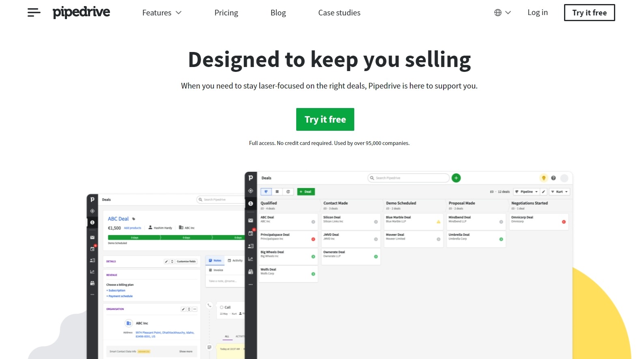Open Mail icon in right app sidebar
The width and height of the screenshot is (644, 359).
coord(250,221)
